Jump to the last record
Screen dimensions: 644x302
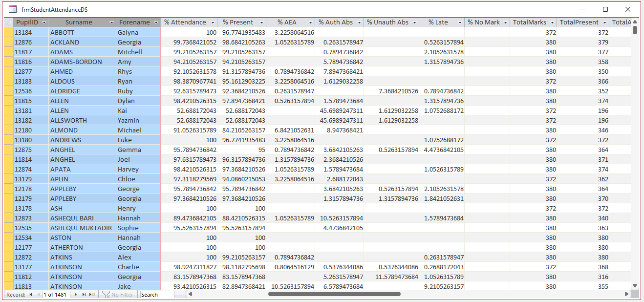click(x=84, y=295)
